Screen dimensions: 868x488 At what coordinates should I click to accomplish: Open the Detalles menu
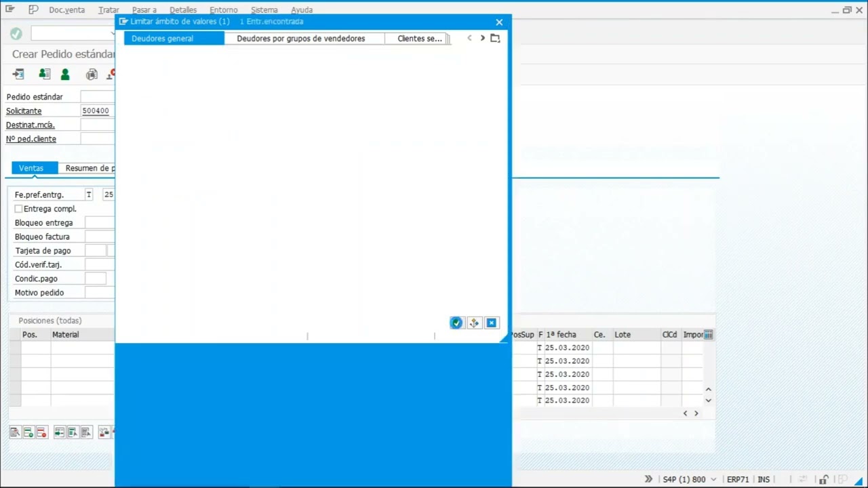pos(183,10)
